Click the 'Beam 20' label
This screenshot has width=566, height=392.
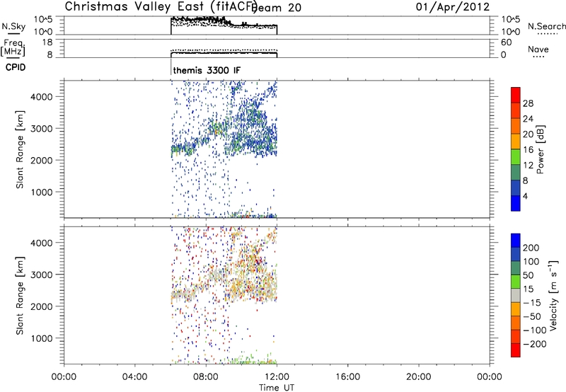pos(277,7)
